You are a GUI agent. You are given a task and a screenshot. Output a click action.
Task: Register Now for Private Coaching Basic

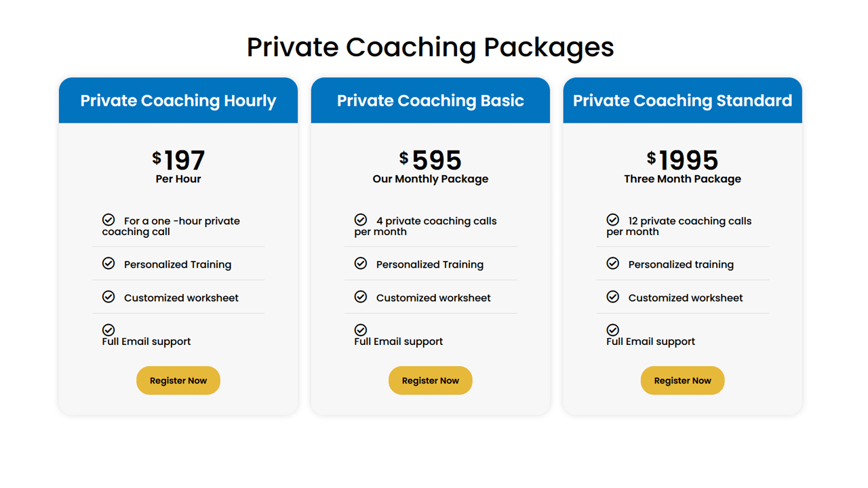tap(431, 380)
